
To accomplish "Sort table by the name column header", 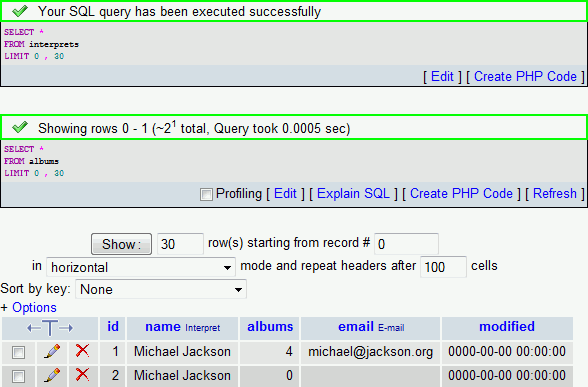I will coord(163,327).
